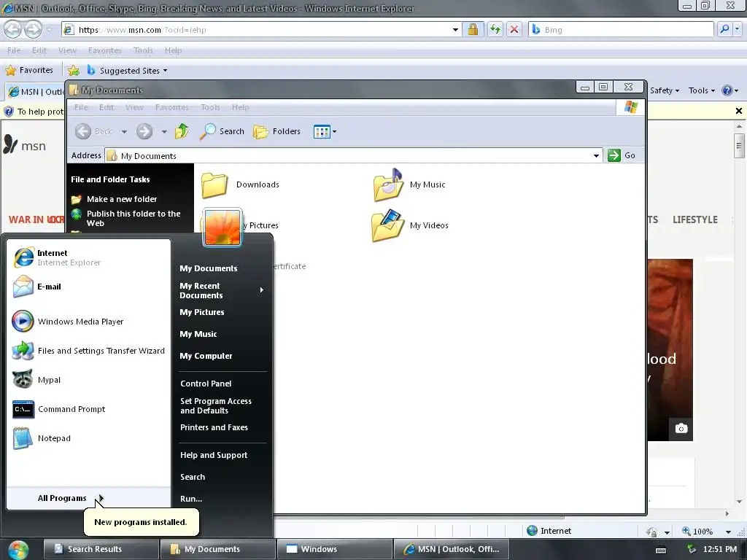
Task: Click the Favorites star button in IE
Action: click(29, 71)
